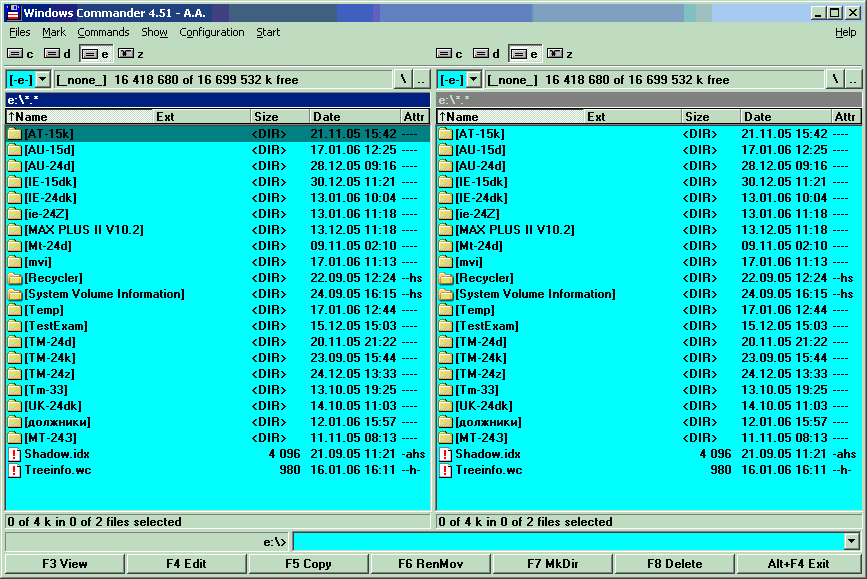The image size is (867, 579).
Task: Click F4 Edit button
Action: tap(186, 564)
